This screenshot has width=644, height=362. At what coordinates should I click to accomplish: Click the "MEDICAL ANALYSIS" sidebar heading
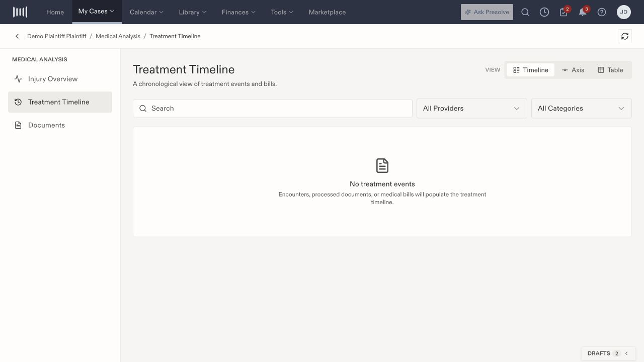[40, 59]
